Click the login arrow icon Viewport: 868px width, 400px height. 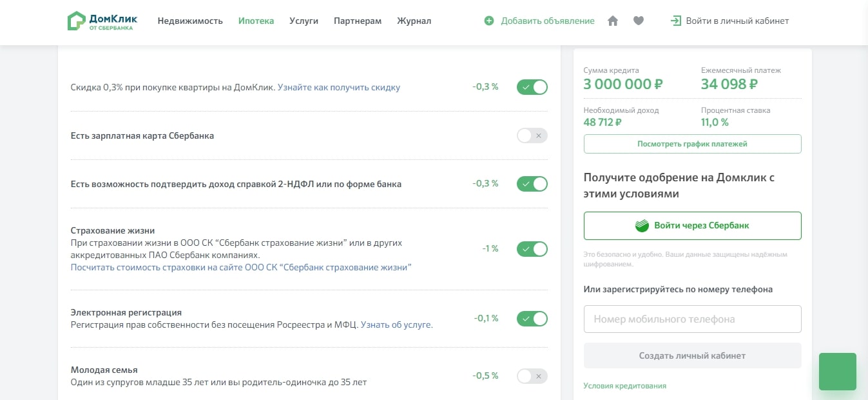676,21
